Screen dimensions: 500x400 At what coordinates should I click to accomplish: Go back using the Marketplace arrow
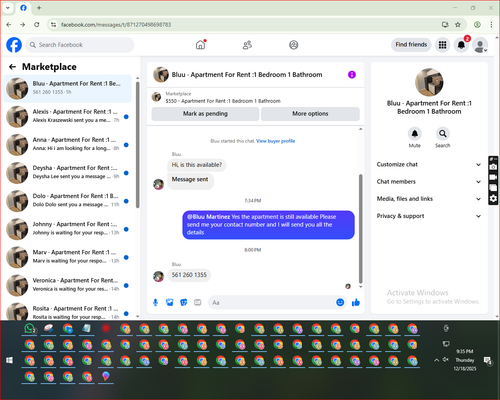coord(13,67)
